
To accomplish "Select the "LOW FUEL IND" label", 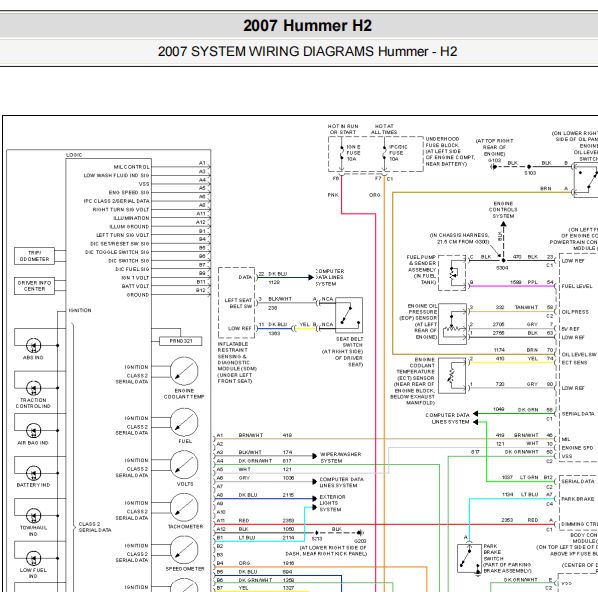I will (33, 573).
